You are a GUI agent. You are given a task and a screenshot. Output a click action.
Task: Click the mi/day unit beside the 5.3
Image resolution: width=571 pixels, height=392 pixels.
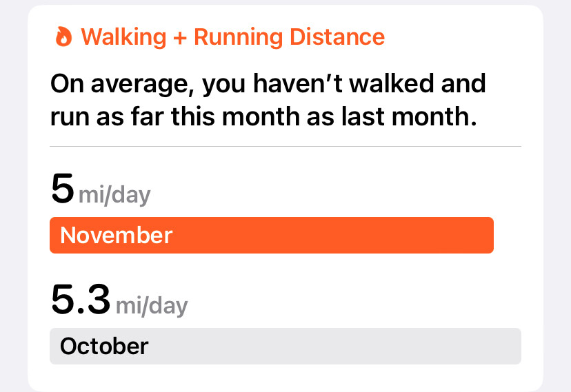[152, 305]
